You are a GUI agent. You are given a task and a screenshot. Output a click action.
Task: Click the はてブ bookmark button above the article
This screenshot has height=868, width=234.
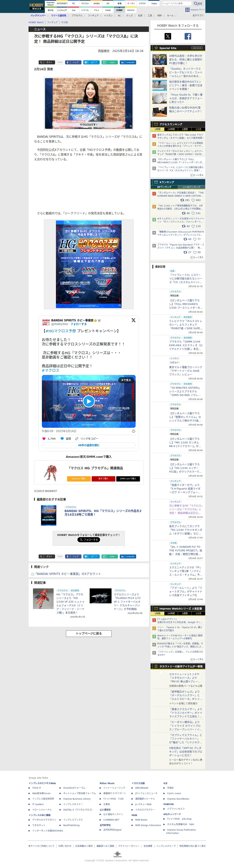point(91,62)
